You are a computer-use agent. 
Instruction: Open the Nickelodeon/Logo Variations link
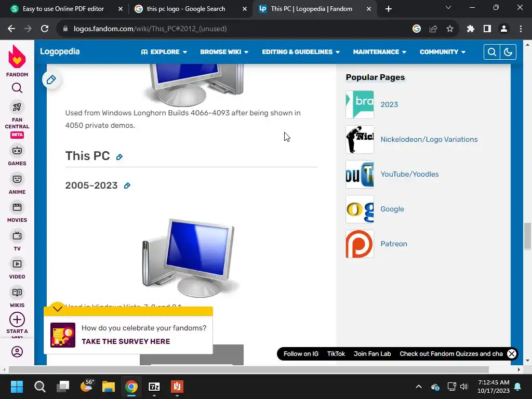pyautogui.click(x=429, y=139)
